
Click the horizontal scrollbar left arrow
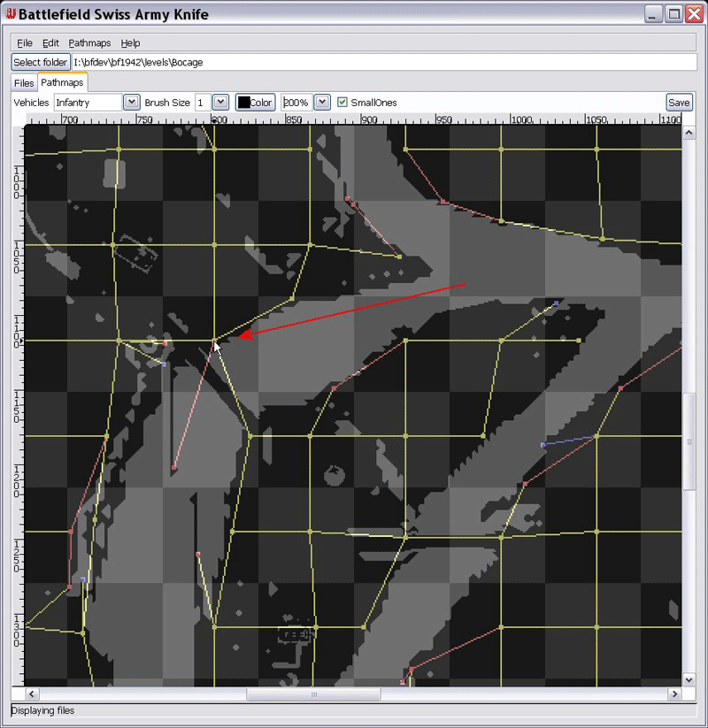coord(32,694)
